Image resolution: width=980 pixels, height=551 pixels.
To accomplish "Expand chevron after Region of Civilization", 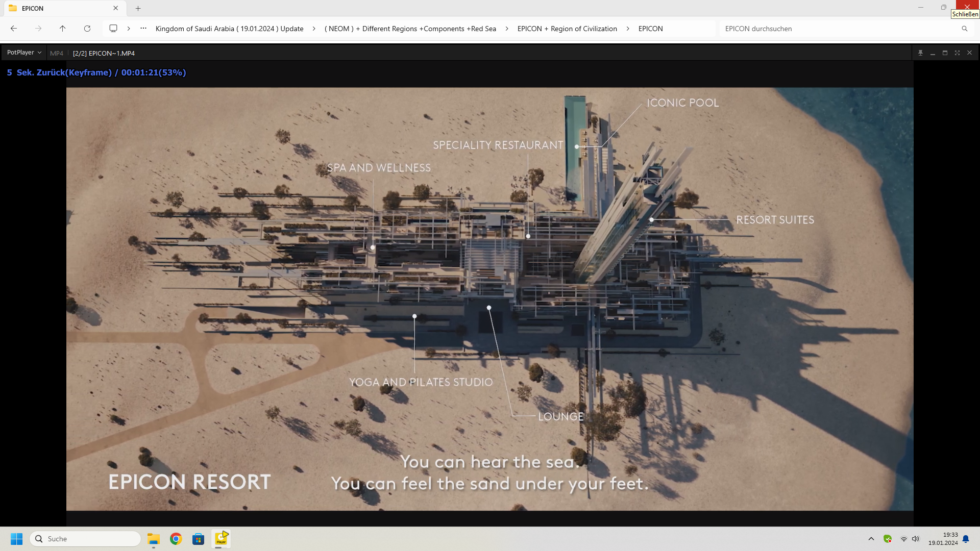I will pyautogui.click(x=628, y=29).
